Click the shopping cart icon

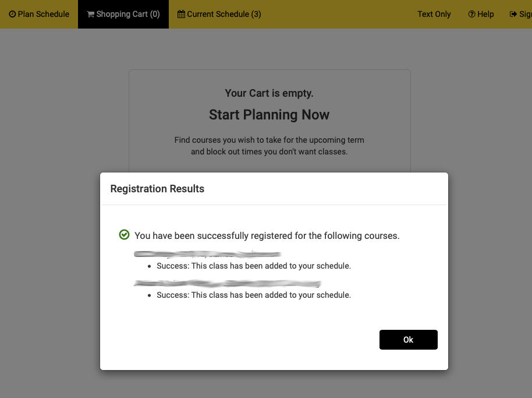click(x=91, y=14)
